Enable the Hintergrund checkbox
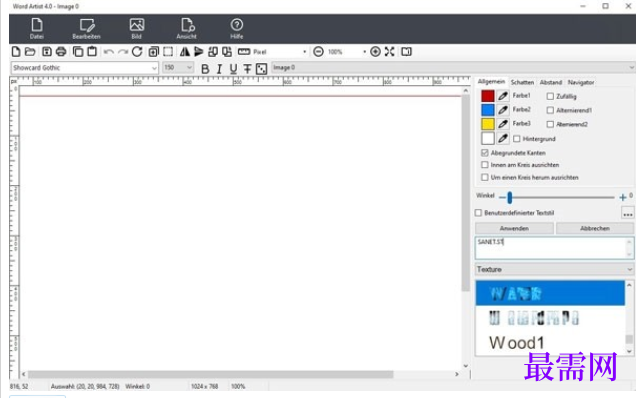The width and height of the screenshot is (636, 398). [516, 139]
